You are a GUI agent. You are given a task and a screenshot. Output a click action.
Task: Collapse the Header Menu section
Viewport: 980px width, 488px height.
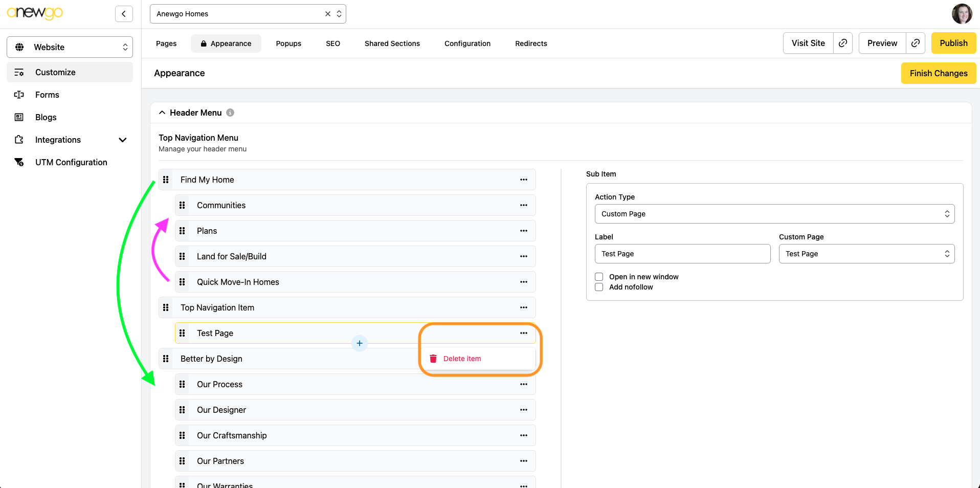tap(162, 113)
